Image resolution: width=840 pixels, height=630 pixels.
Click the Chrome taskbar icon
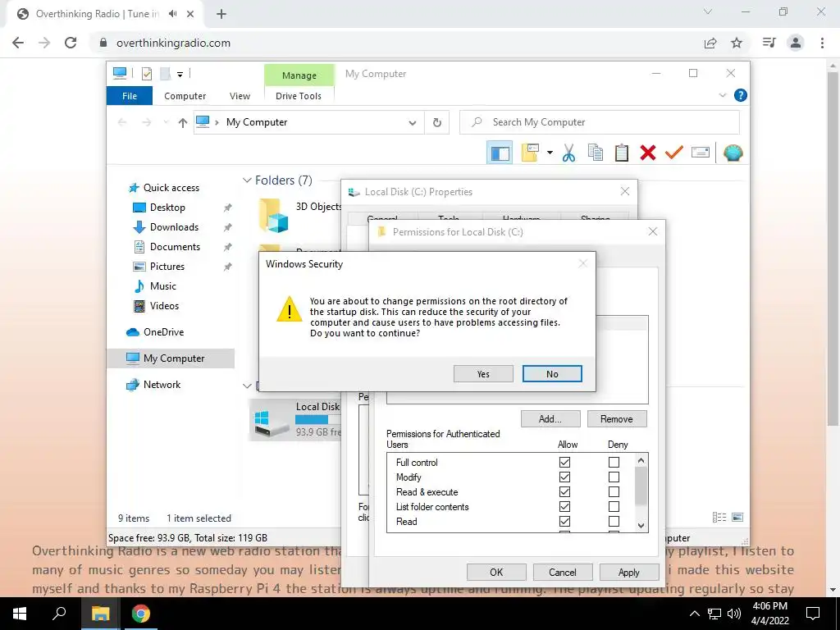[x=141, y=614]
